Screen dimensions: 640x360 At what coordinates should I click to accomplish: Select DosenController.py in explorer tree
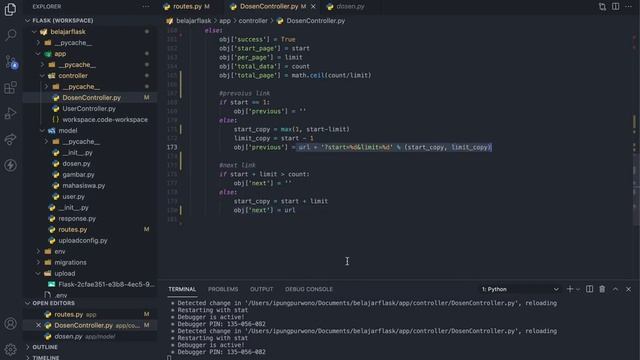(x=91, y=98)
